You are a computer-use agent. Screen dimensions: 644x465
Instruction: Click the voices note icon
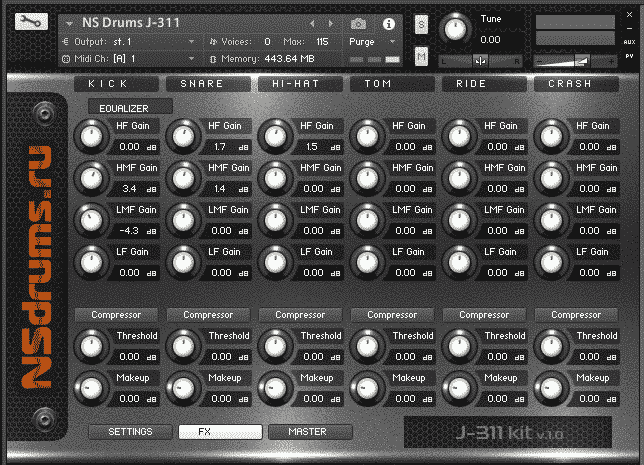pyautogui.click(x=213, y=41)
